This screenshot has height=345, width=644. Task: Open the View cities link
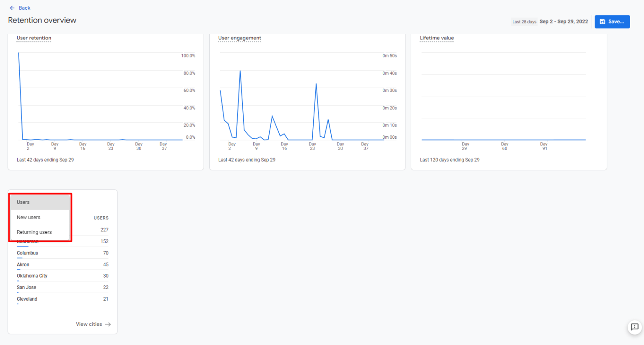89,324
